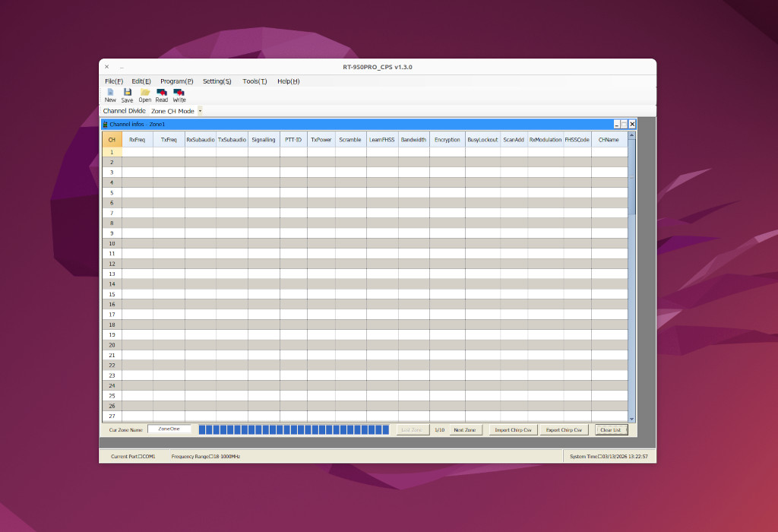
Task: Clear channels using Close List button
Action: pos(611,429)
